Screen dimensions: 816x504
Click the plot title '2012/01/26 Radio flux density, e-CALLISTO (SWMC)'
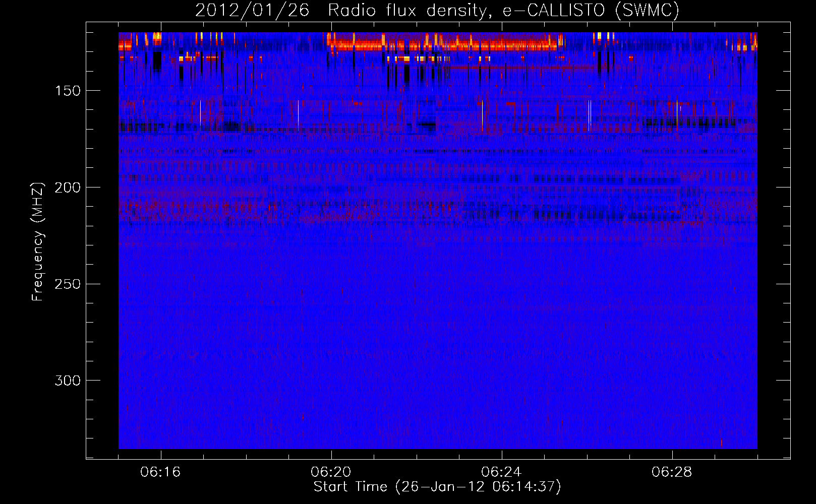[437, 10]
